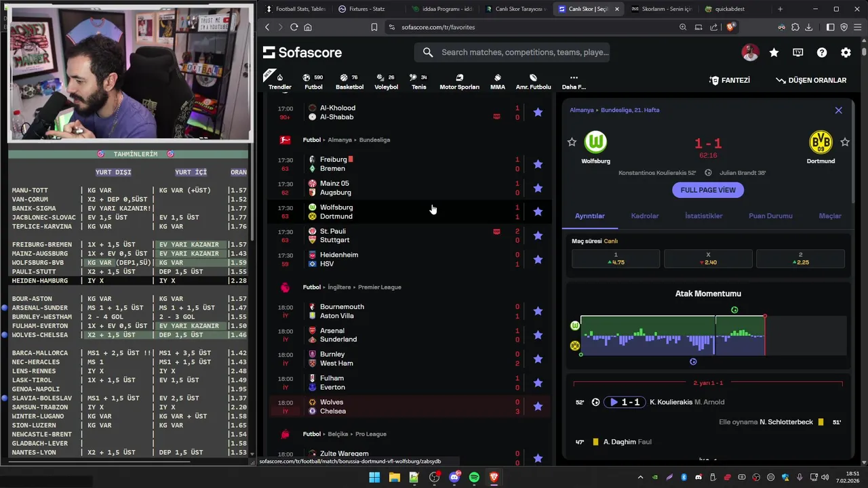
Task: Select away win odds 2.25
Action: pyautogui.click(x=800, y=258)
